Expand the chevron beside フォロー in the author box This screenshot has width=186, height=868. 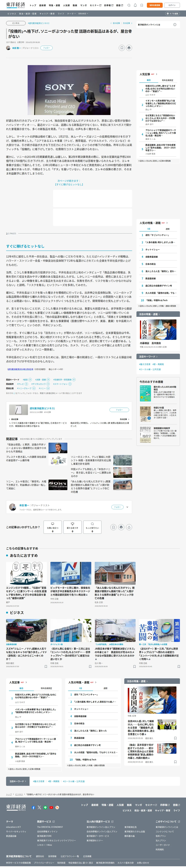point(127,507)
